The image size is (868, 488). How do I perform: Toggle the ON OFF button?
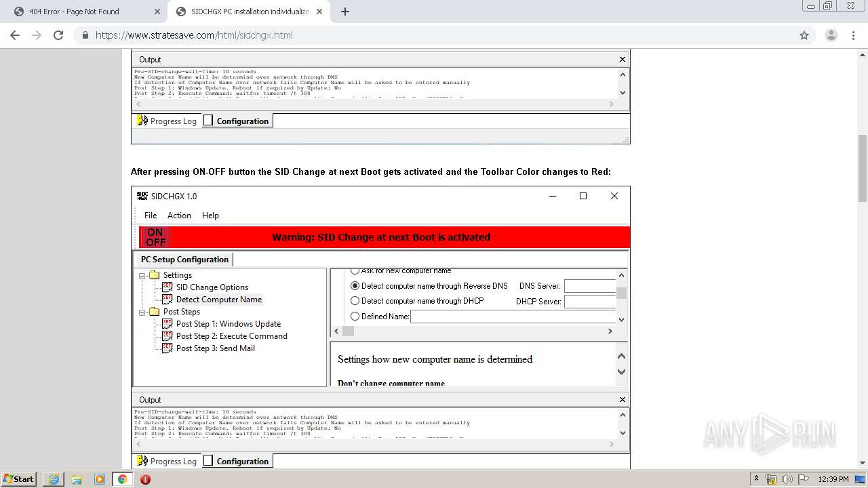(155, 237)
